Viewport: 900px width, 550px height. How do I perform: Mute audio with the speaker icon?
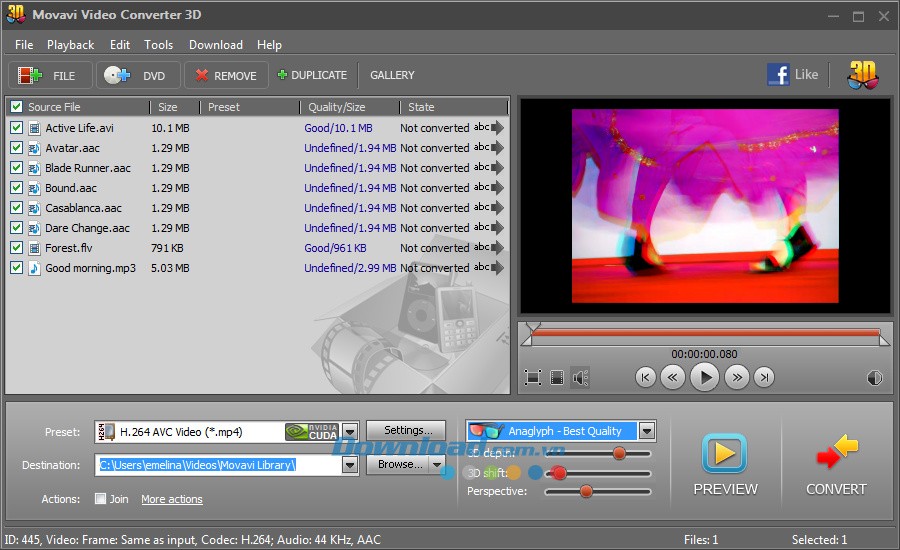pos(580,377)
